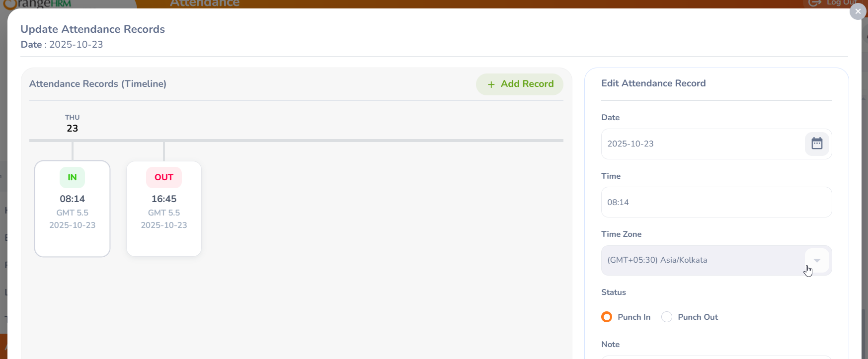Select the Punch In radio button
Screen dimensions: 868x359
(607, 317)
